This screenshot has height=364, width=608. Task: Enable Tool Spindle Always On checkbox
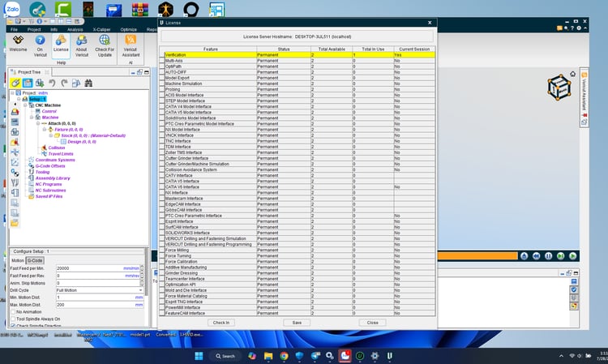point(13,319)
